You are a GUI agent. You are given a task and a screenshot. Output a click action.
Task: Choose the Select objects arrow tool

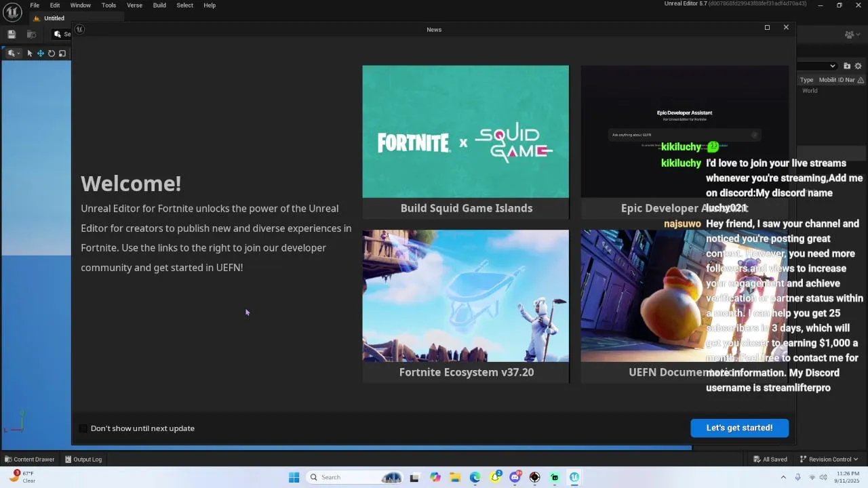(30, 54)
